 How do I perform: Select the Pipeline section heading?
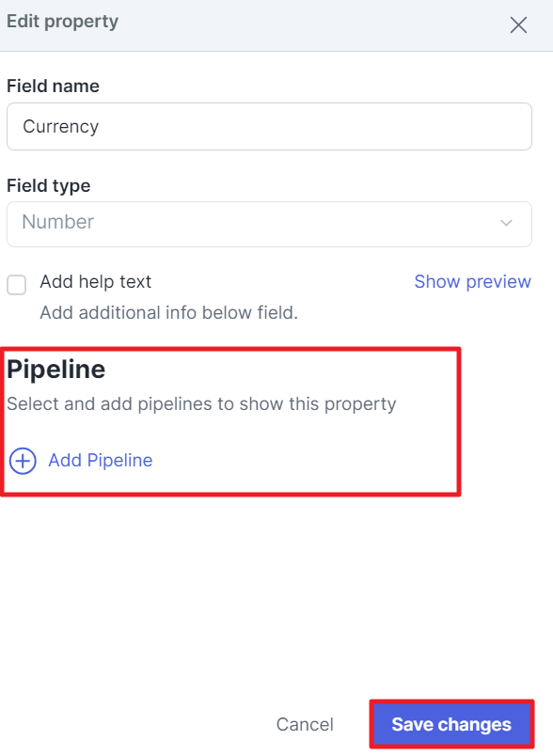[55, 370]
